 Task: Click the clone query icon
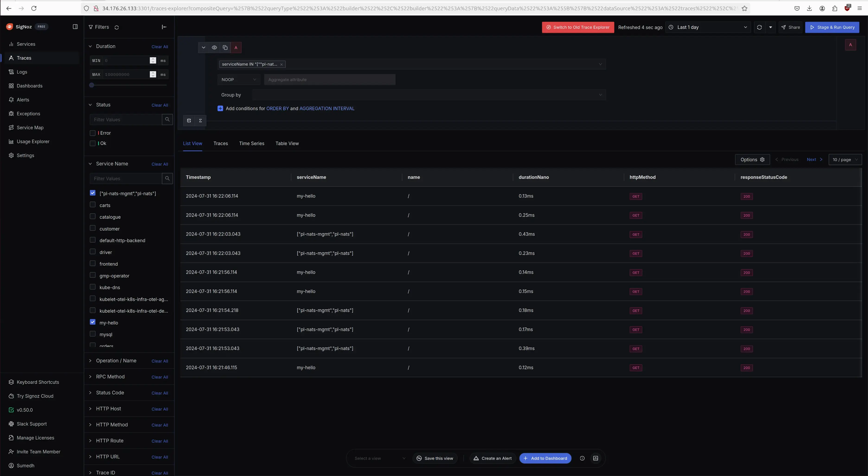[225, 48]
